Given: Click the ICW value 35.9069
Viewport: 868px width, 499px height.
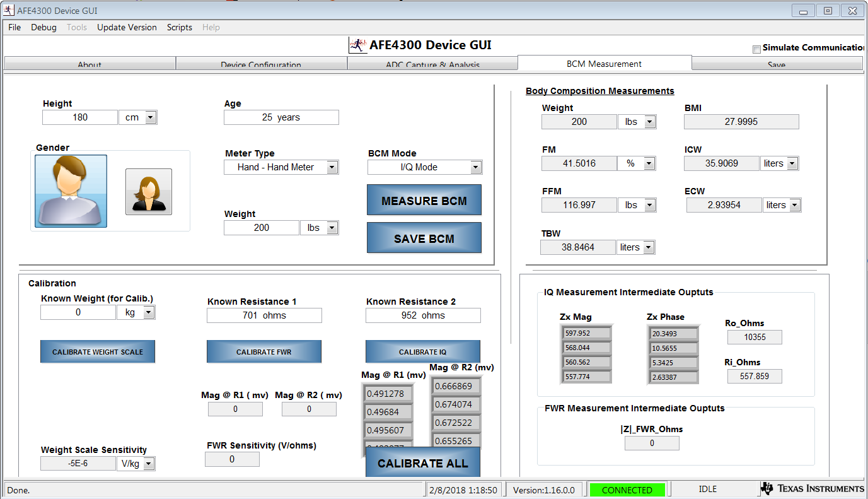Looking at the screenshot, I should (722, 163).
